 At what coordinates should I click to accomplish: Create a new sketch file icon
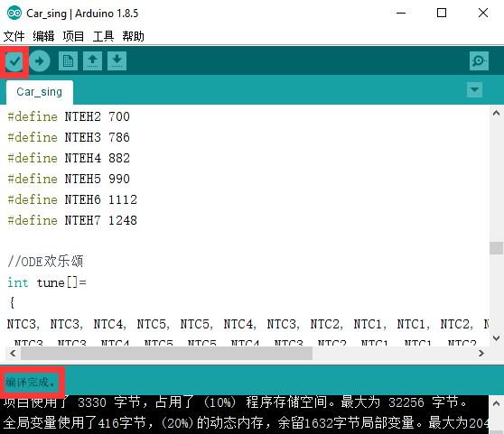click(68, 60)
